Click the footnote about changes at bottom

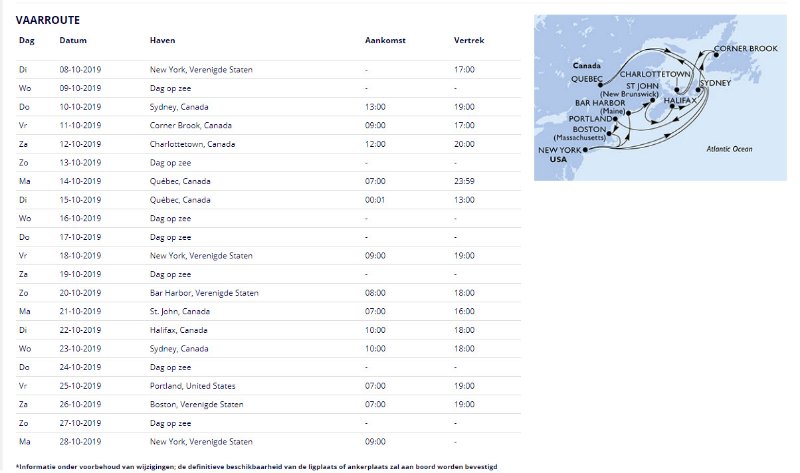[256, 466]
